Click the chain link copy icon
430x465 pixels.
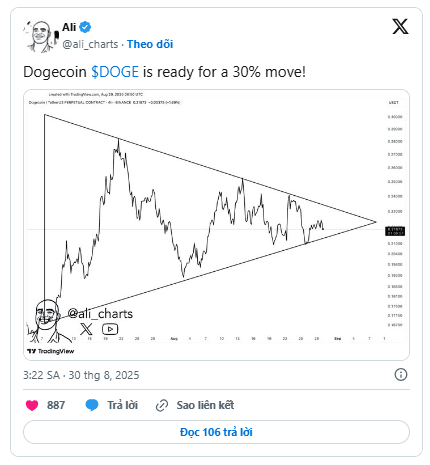162,406
